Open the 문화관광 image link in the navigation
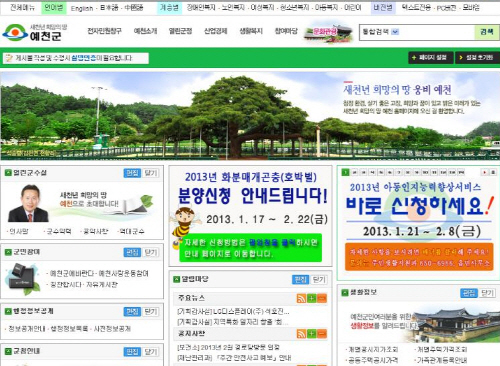 click(329, 33)
